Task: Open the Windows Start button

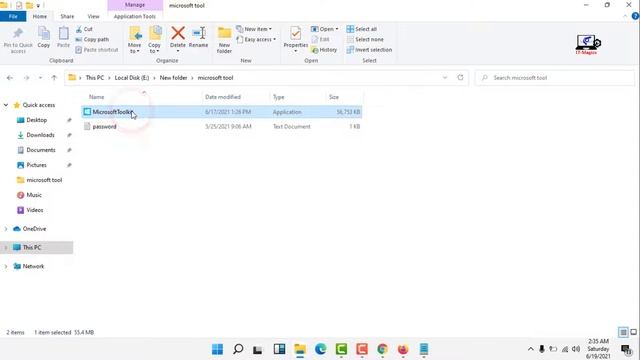Action: coord(218,349)
